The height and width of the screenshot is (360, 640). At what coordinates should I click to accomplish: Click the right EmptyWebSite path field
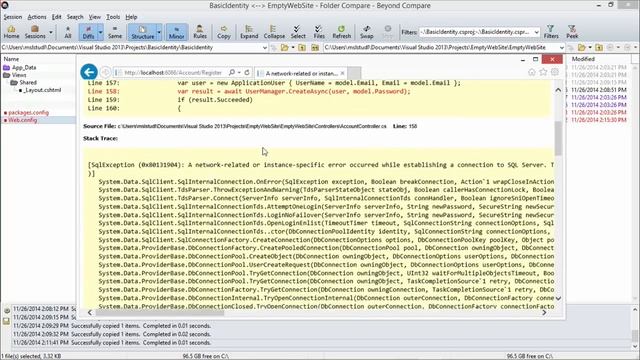[441, 48]
